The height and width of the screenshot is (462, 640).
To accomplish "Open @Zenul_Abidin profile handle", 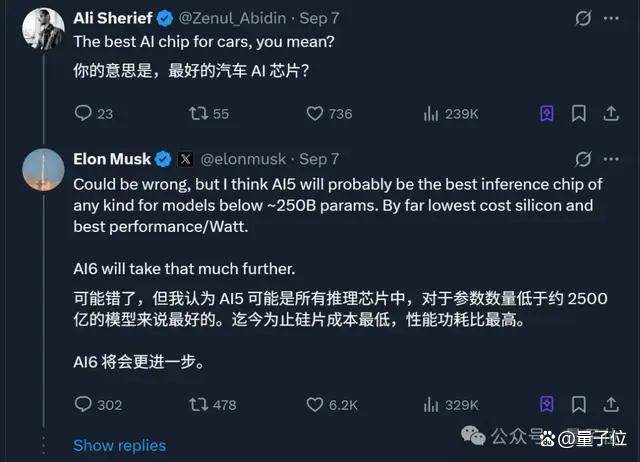I will [x=232, y=18].
